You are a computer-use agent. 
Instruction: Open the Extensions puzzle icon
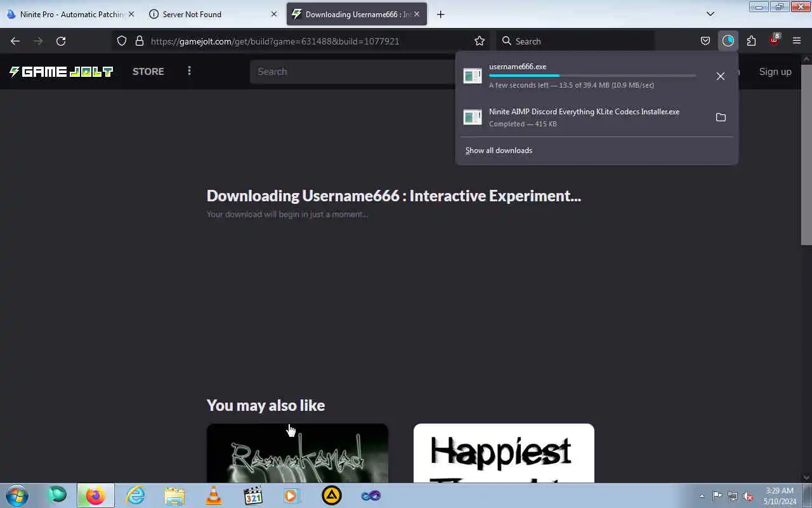click(x=751, y=41)
